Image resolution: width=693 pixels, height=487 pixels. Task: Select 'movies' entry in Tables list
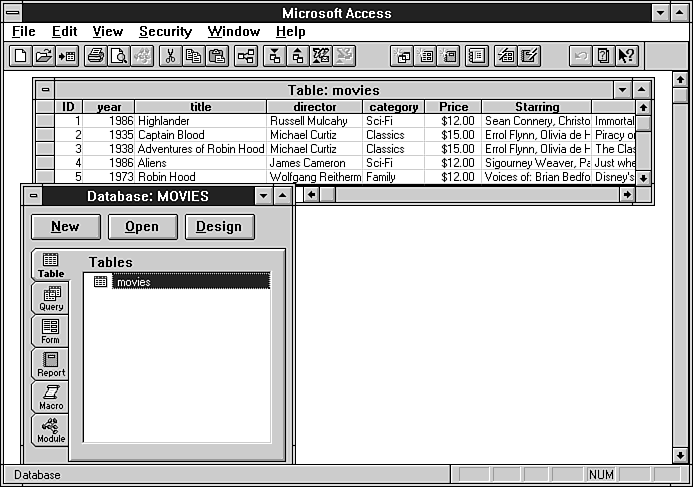[x=191, y=282]
